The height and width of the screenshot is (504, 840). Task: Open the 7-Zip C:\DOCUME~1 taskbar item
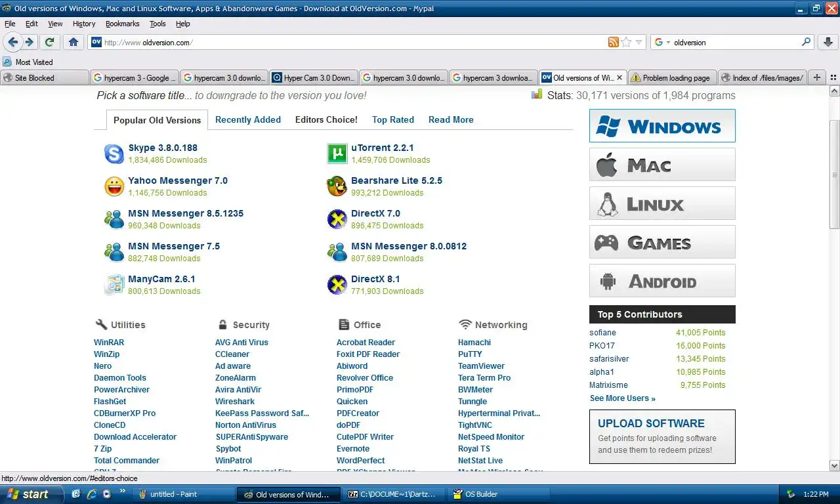394,494
